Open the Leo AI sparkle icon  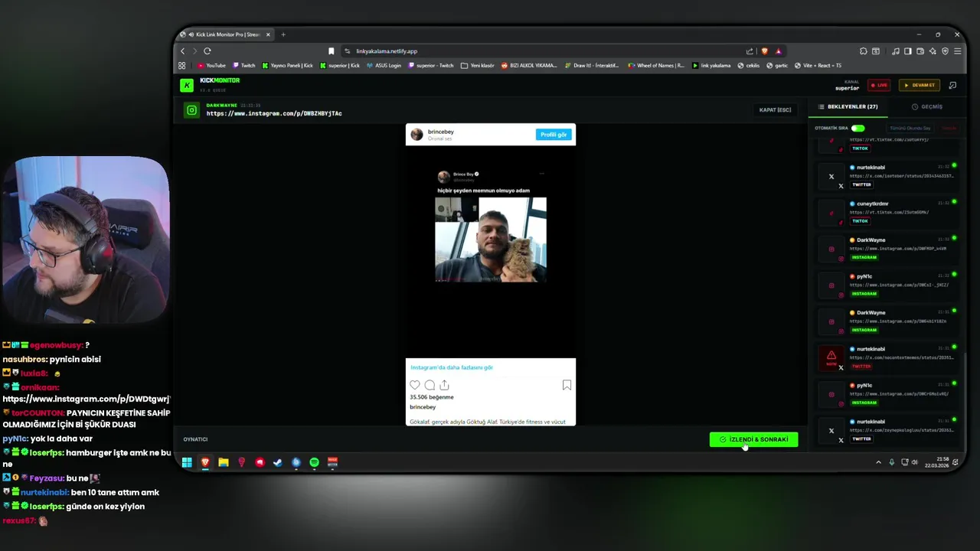coord(933,51)
